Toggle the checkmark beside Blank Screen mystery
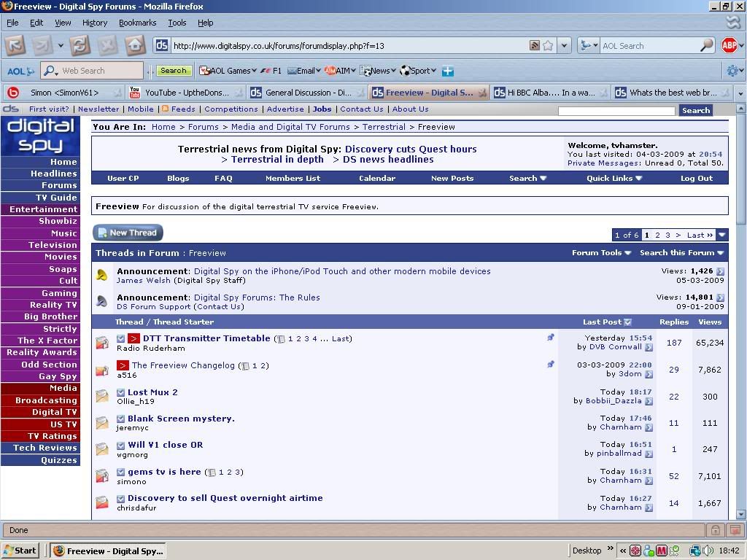Image resolution: width=747 pixels, height=560 pixels. [x=121, y=419]
